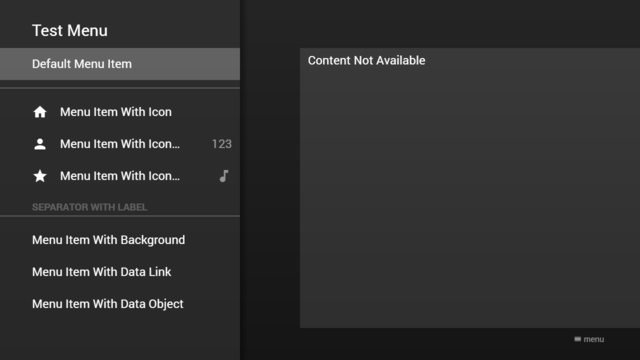Open Menu Item With Data Link

point(102,272)
